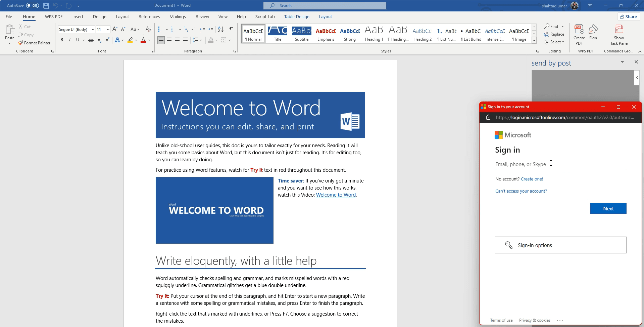This screenshot has height=327, width=644.
Task: Open the Change Case dropdown
Action: (135, 30)
